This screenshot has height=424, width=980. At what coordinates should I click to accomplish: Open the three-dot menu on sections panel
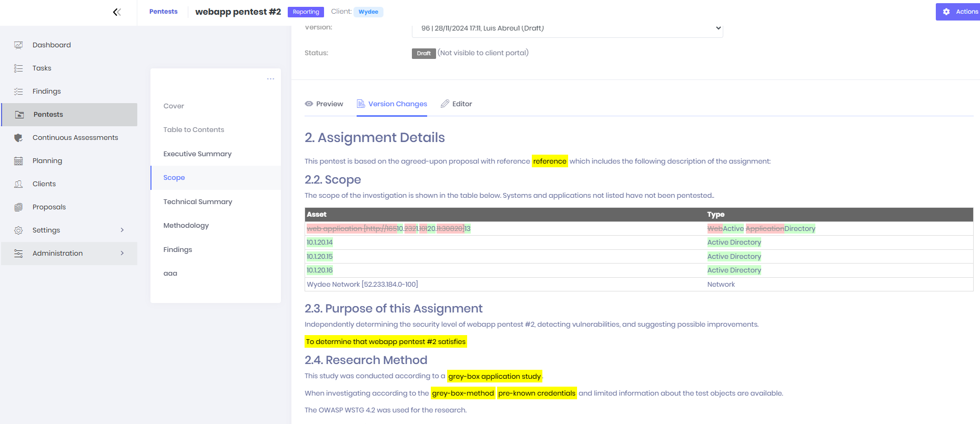pyautogui.click(x=270, y=79)
